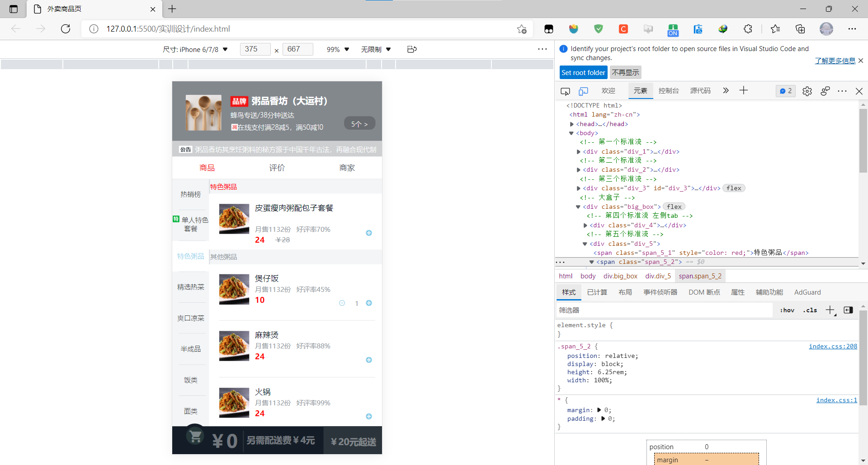Open the index.css:208 style source link
Image resolution: width=868 pixels, height=465 pixels.
click(x=832, y=346)
